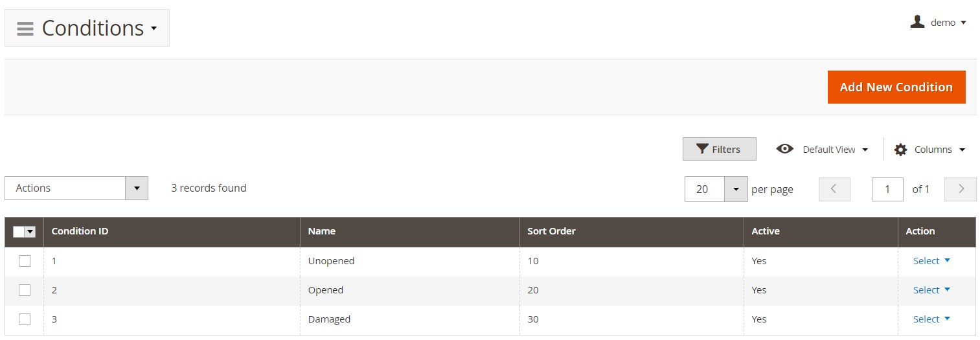Sort by the Name column header

pos(322,231)
